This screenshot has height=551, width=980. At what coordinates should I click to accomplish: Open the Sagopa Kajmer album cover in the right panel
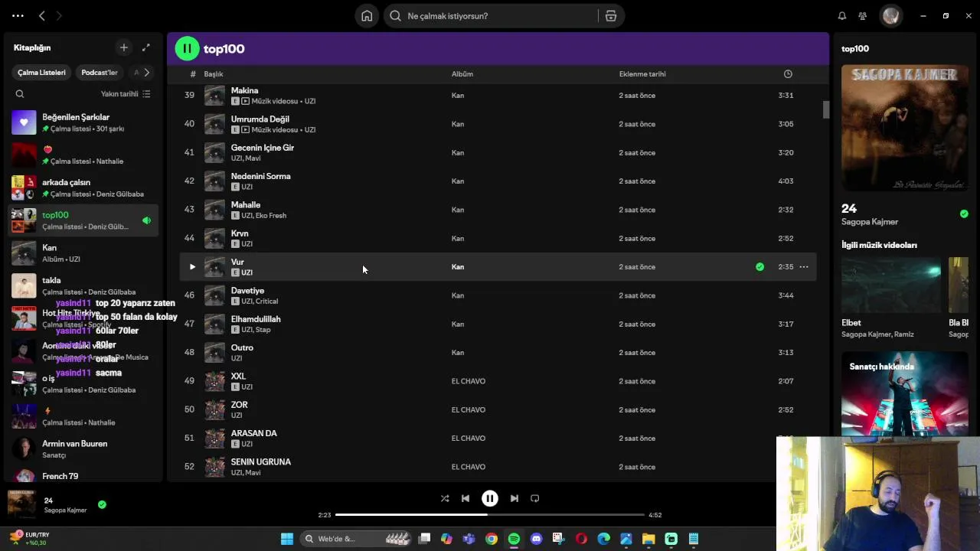[x=905, y=128]
